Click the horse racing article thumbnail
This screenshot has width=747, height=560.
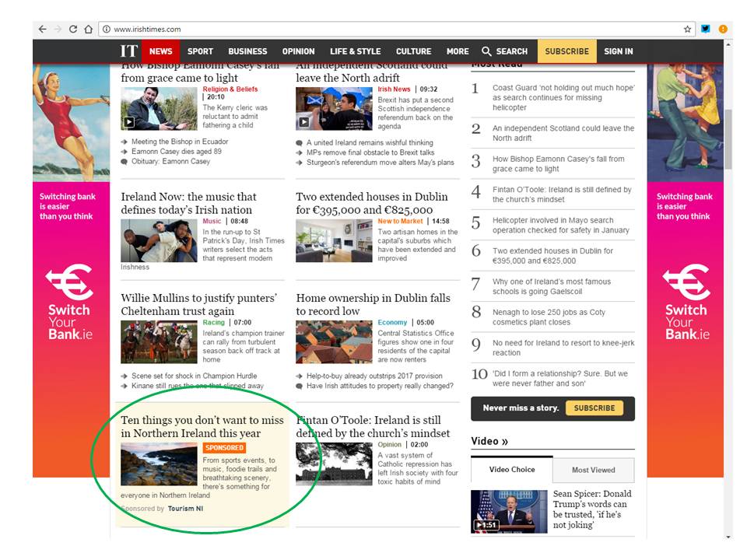coord(159,342)
